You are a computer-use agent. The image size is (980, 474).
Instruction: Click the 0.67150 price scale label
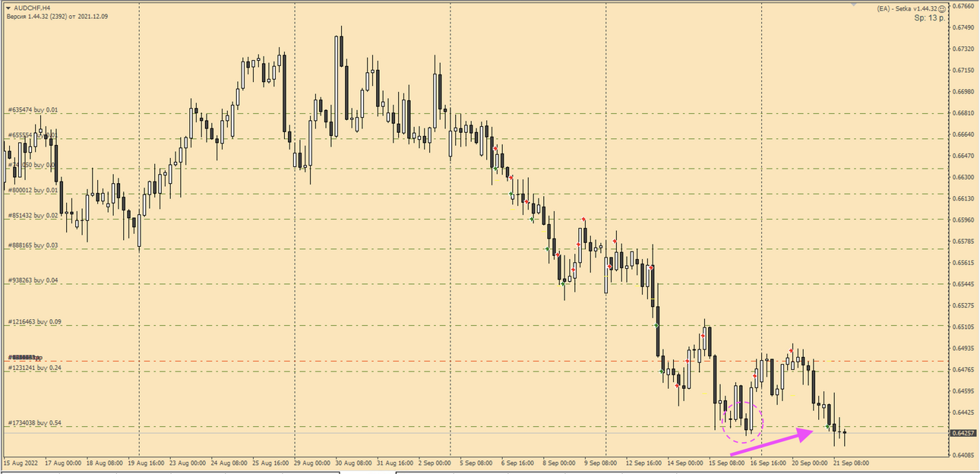tap(963, 70)
